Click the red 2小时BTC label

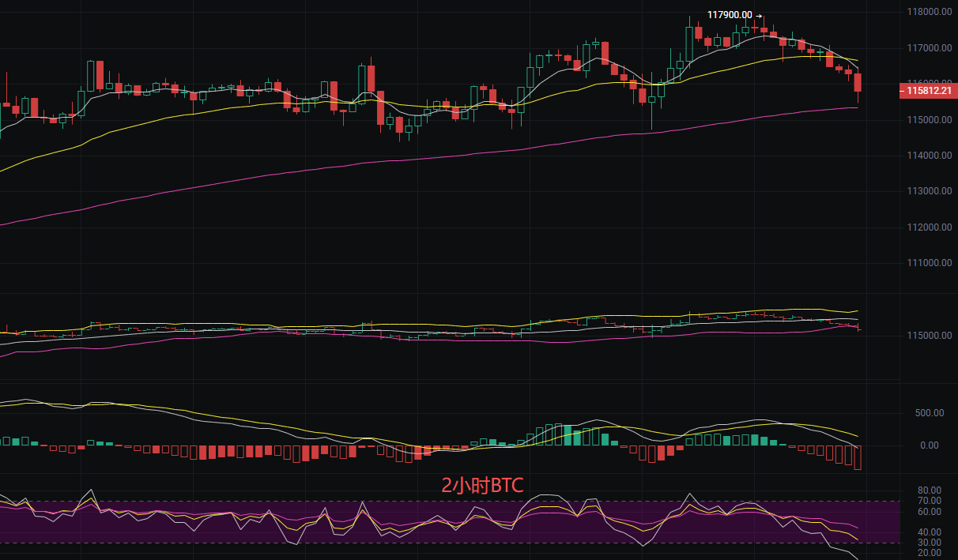click(482, 486)
